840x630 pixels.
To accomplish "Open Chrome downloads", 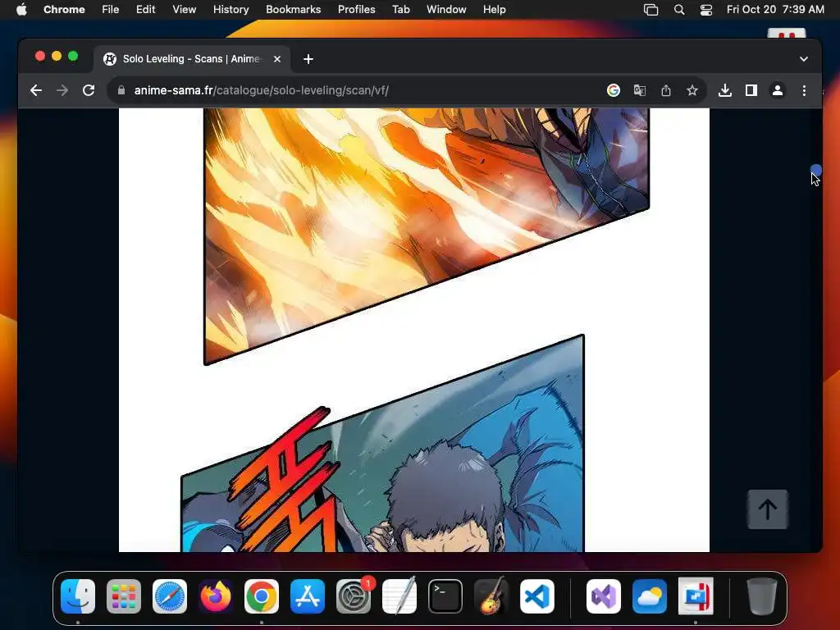I will coord(725,90).
